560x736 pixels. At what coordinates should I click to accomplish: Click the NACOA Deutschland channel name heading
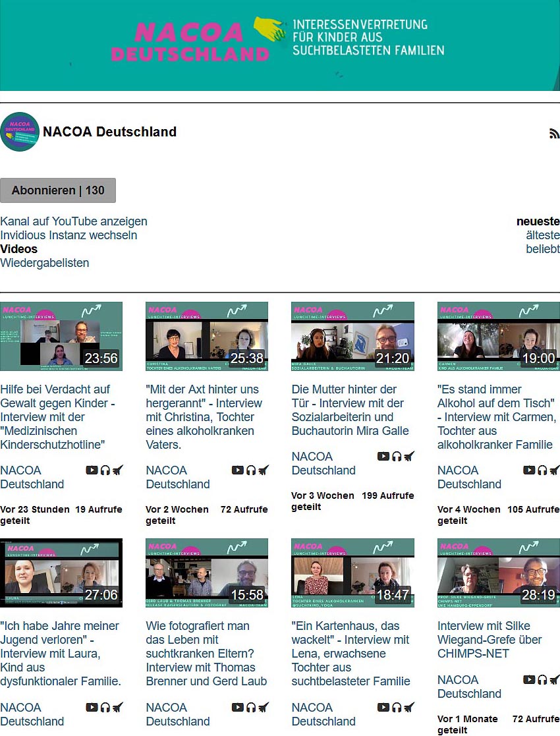(x=109, y=131)
